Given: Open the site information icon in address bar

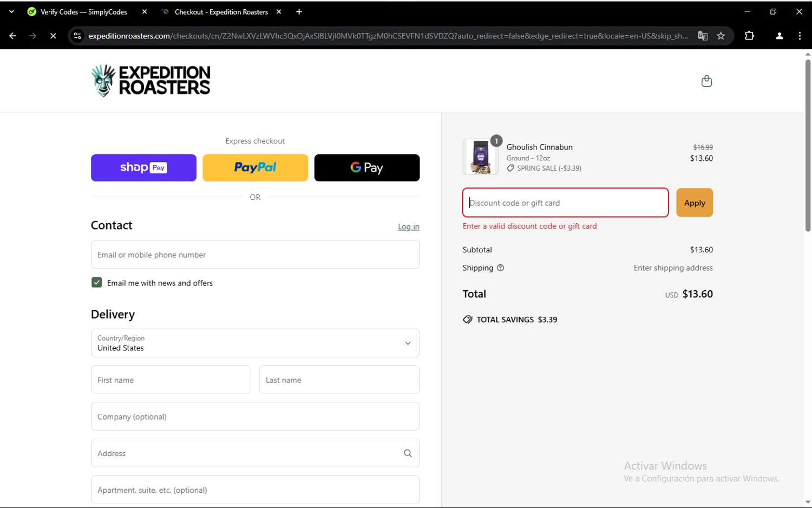Looking at the screenshot, I should [77, 36].
